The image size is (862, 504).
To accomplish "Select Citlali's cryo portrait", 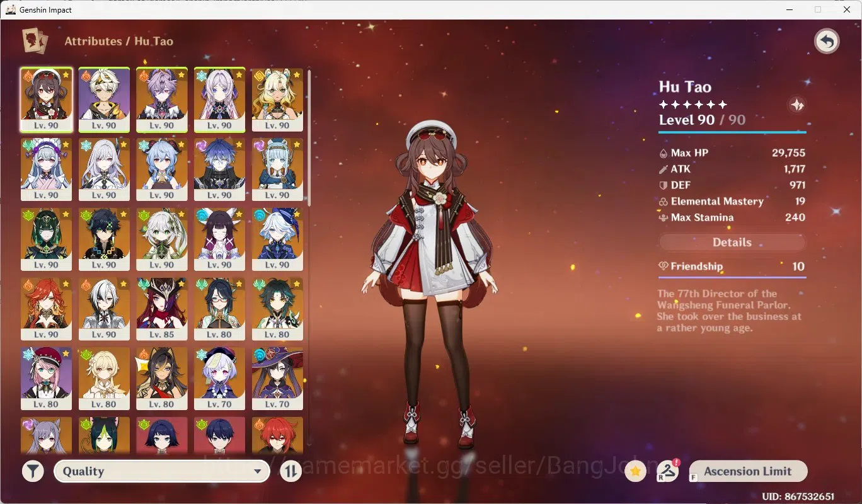I will [x=220, y=100].
